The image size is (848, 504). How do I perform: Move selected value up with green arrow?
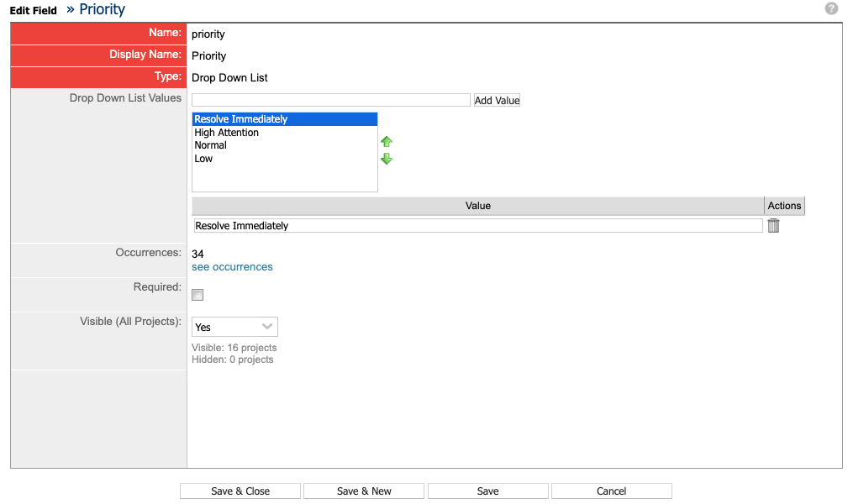(x=387, y=142)
